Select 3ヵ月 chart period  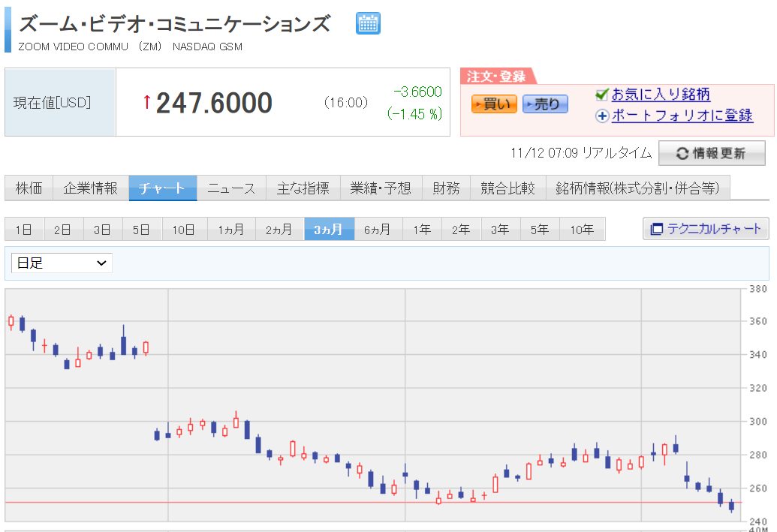(x=329, y=230)
